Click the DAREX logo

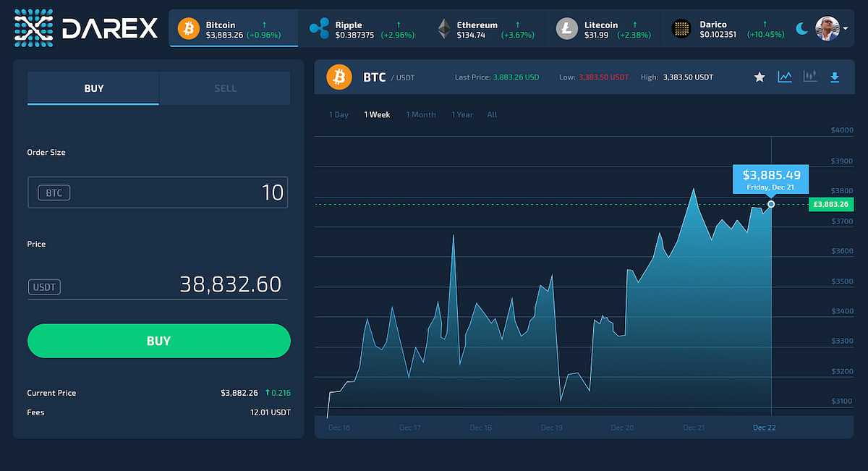click(85, 28)
